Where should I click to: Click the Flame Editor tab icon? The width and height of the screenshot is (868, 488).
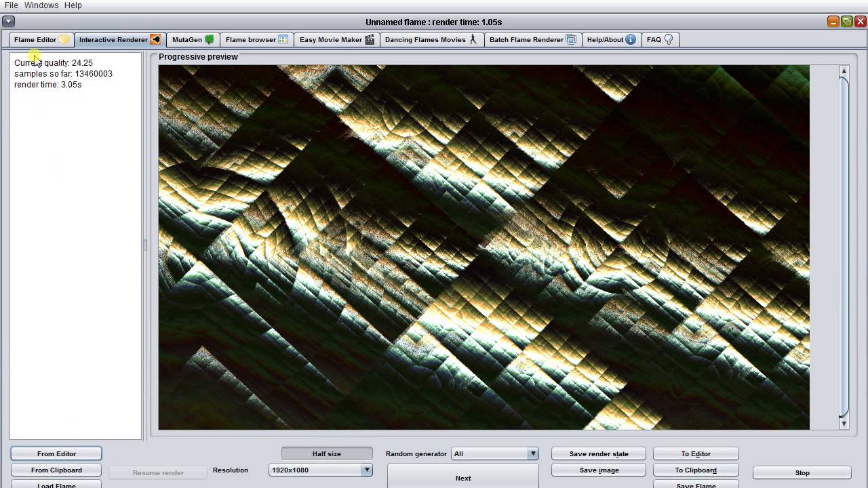coord(64,39)
